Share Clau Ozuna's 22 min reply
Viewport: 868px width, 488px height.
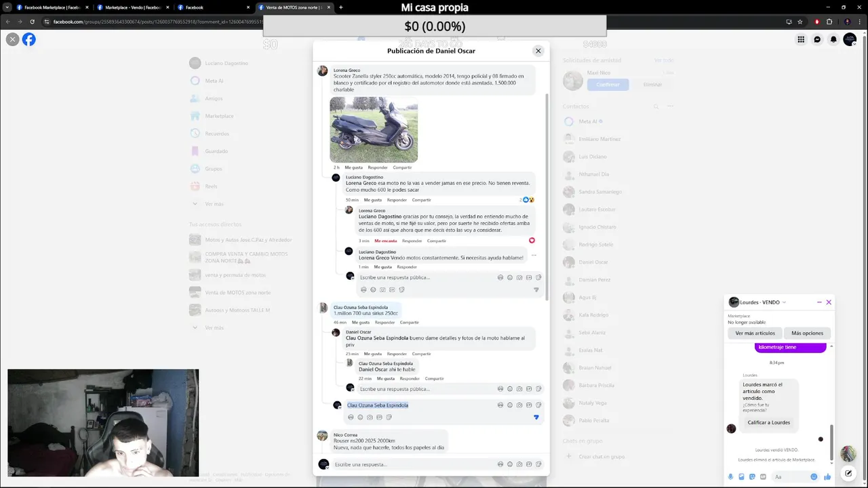pos(434,379)
